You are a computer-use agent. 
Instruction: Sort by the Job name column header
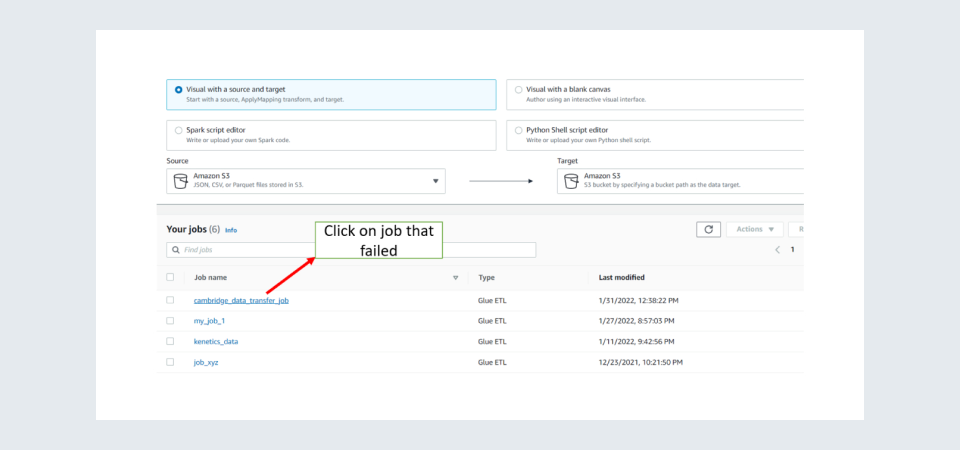[x=211, y=277]
